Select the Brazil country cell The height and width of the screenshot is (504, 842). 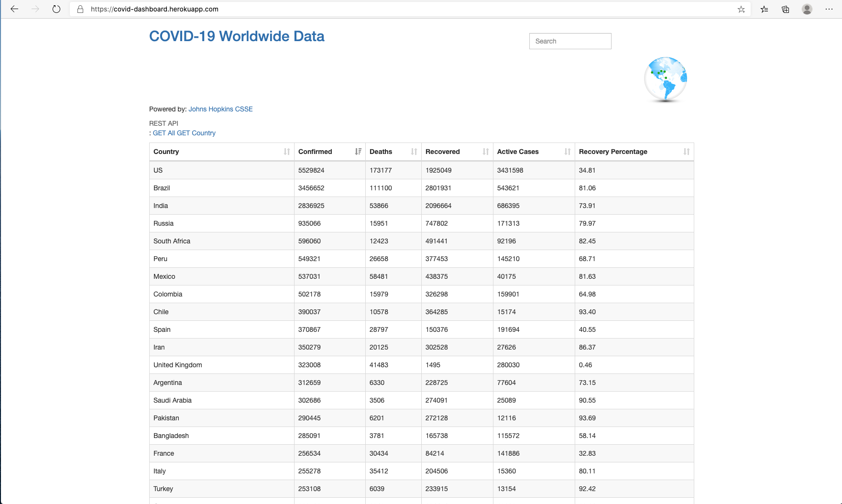click(x=222, y=188)
